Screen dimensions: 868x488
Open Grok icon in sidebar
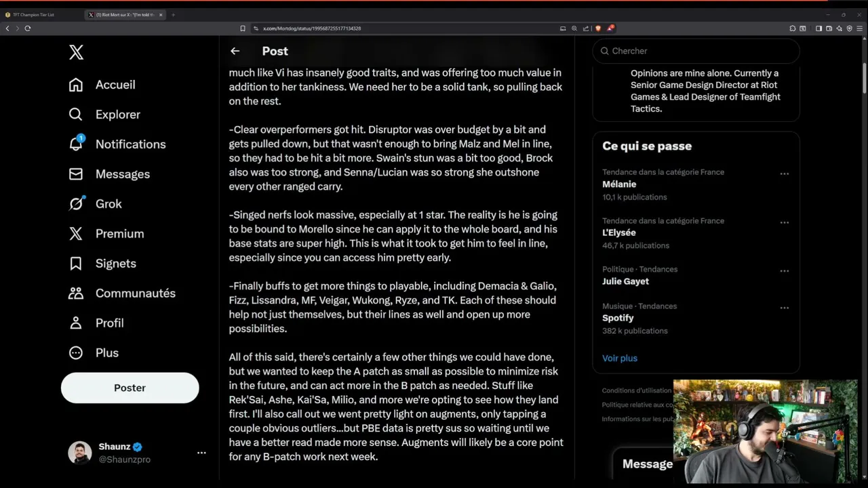pyautogui.click(x=76, y=203)
